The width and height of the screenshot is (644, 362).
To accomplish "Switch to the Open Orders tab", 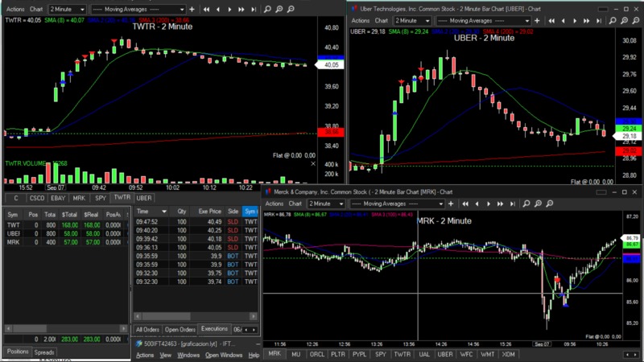I will click(180, 329).
